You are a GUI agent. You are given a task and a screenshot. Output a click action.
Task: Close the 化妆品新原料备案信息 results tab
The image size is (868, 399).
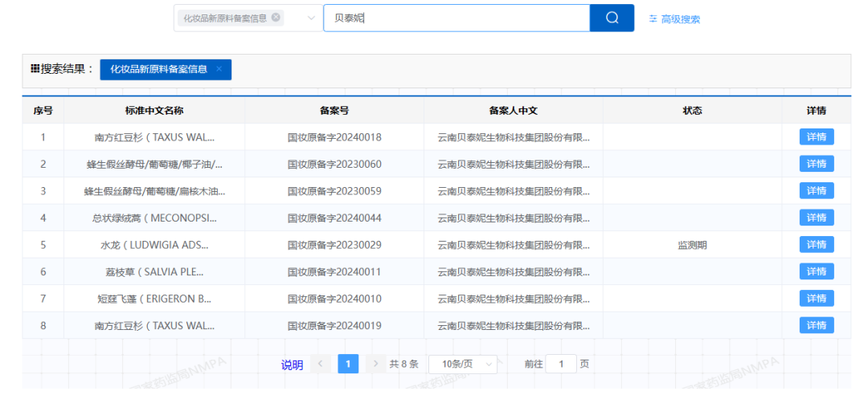219,69
